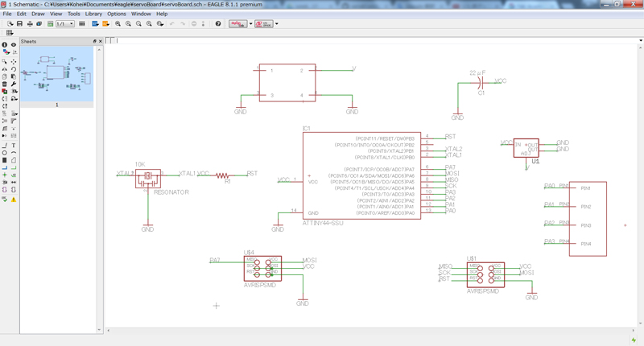Undock the Sheets panel
The width and height of the screenshot is (644, 346).
pos(94,42)
